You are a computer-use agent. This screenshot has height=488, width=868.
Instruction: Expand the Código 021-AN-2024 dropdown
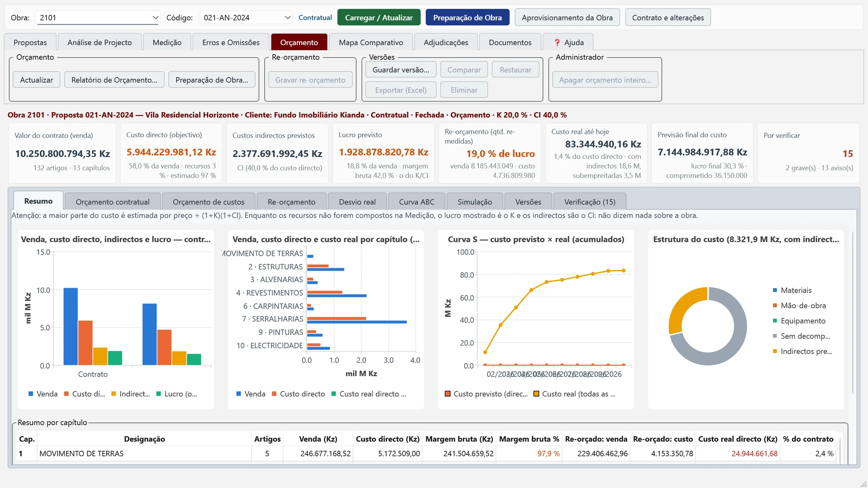pyautogui.click(x=246, y=17)
